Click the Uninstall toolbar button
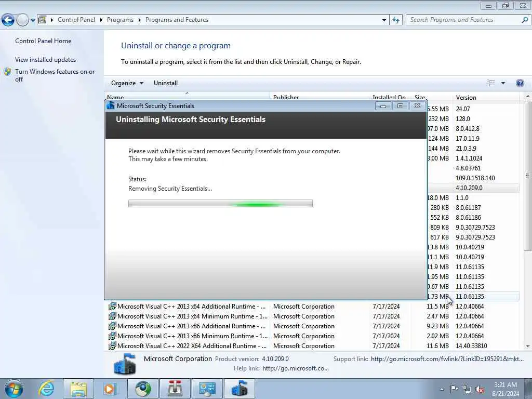This screenshot has height=399, width=532. (x=166, y=83)
